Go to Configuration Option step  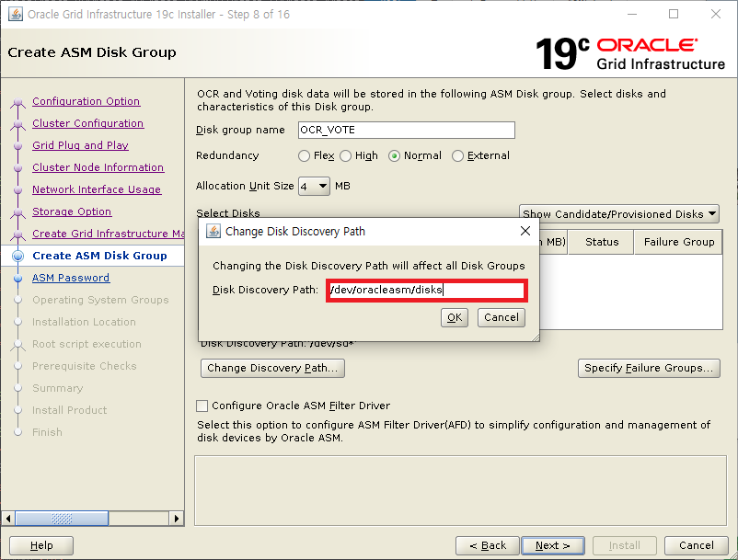point(86,101)
